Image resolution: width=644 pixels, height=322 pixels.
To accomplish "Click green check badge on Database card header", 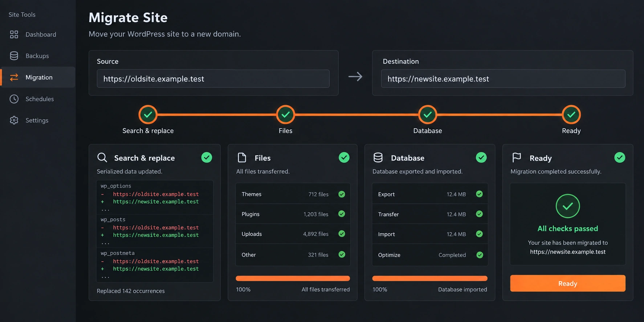I will (x=481, y=158).
